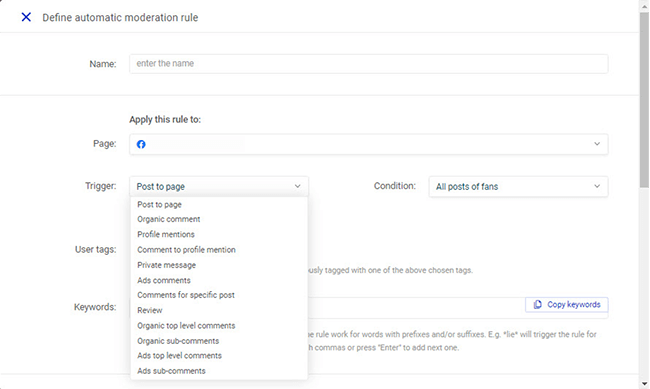
Task: Open the Condition dropdown
Action: pyautogui.click(x=518, y=186)
